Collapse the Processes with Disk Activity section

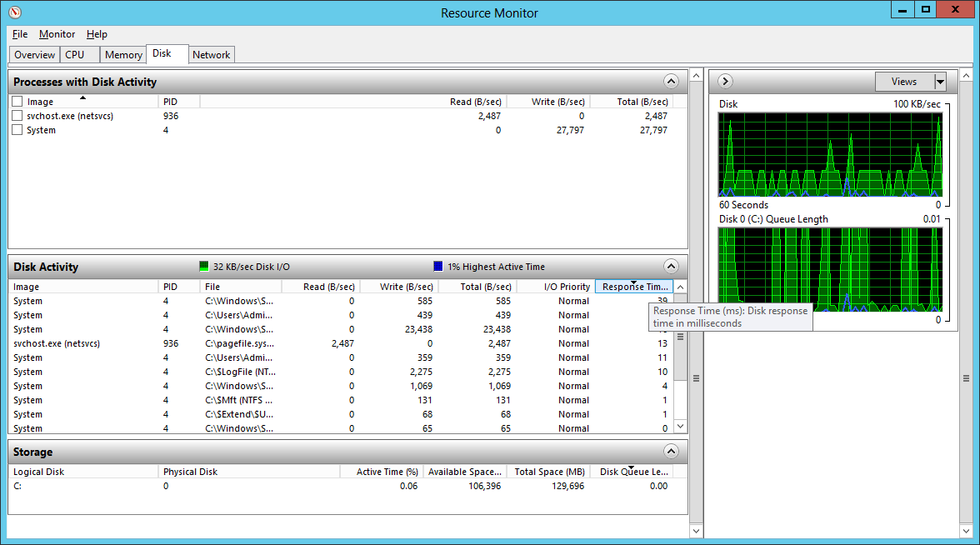671,82
